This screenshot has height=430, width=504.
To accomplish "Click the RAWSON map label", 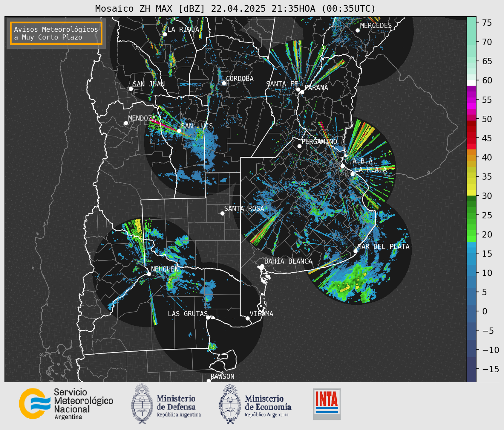I will click(x=223, y=376).
